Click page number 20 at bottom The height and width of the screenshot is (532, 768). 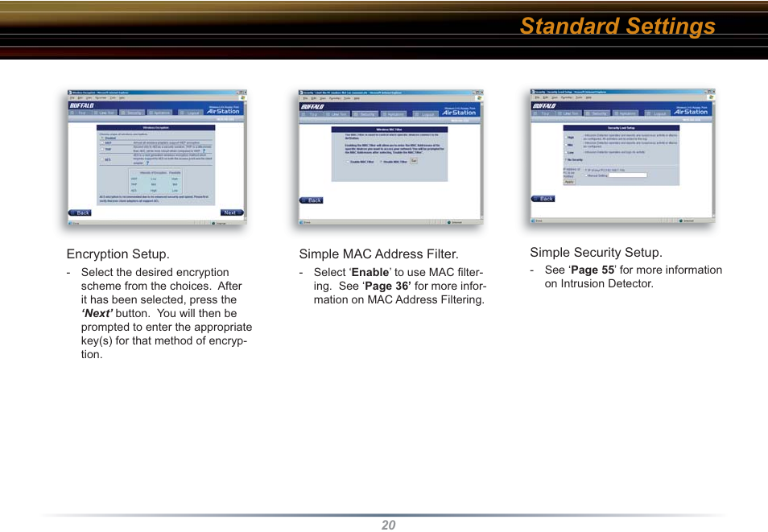[x=388, y=525]
